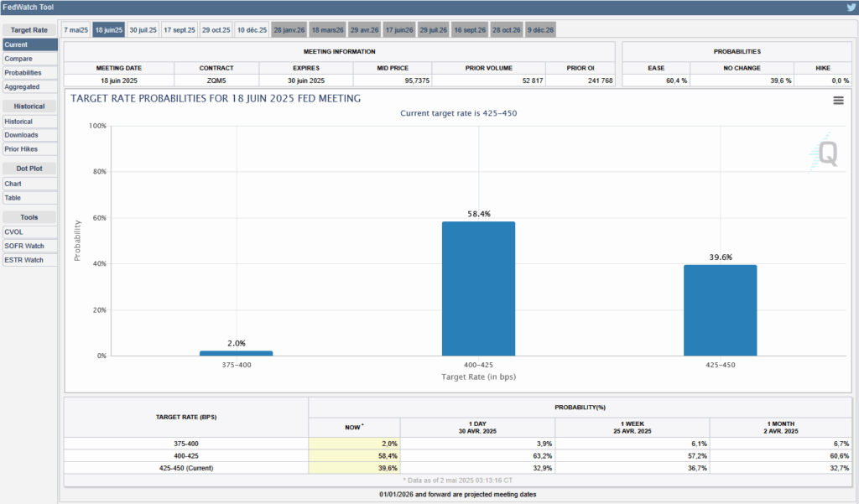Select the 29 juil.26 meeting tab

[434, 30]
